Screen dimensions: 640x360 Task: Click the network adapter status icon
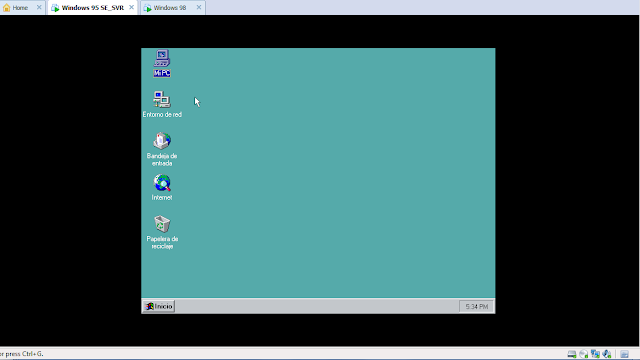tap(596, 354)
